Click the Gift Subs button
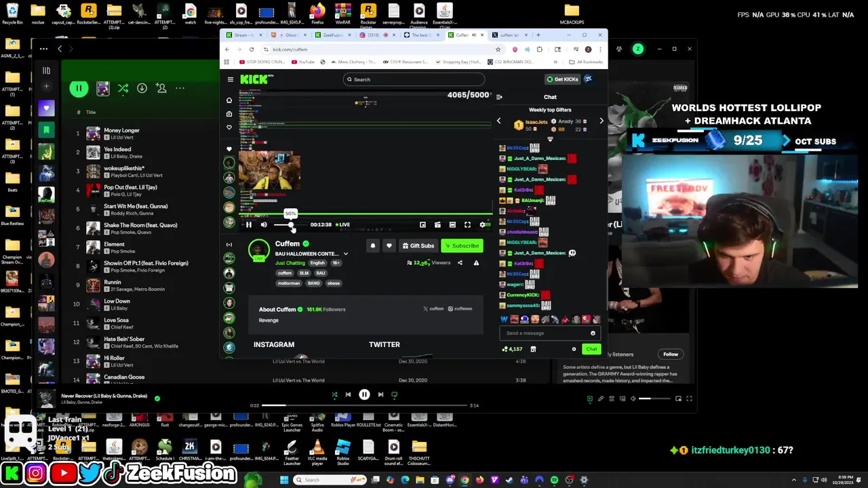 418,245
